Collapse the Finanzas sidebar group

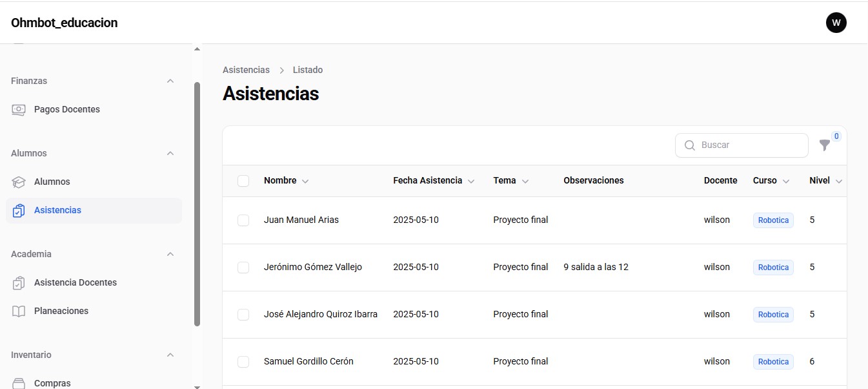point(170,81)
